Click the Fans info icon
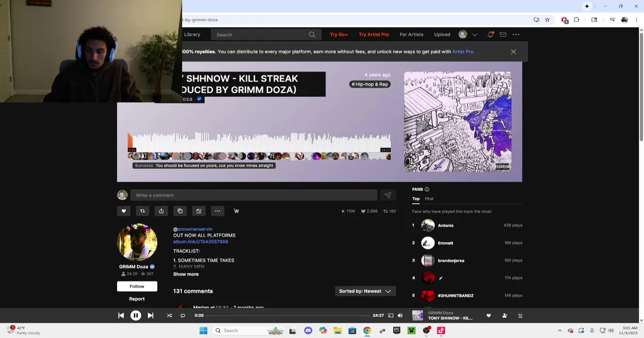Screen dimensions: 644x338 click(427, 189)
